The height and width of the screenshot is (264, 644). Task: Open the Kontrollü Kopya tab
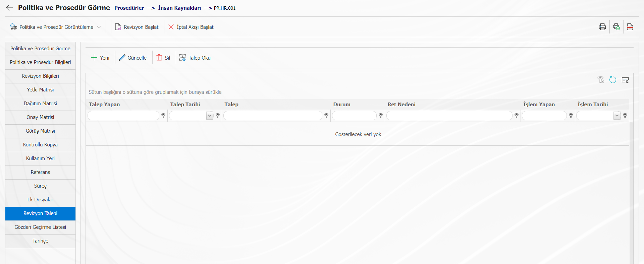(x=40, y=145)
